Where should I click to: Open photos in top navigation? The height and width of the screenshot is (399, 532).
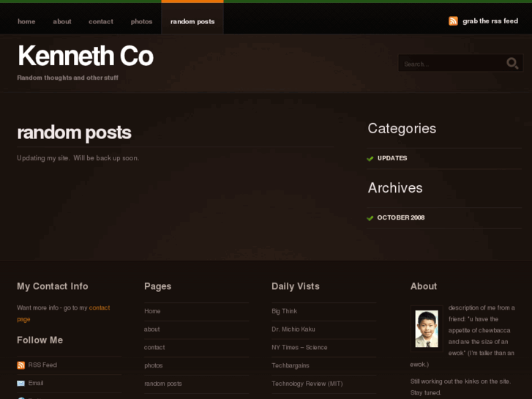(x=141, y=21)
